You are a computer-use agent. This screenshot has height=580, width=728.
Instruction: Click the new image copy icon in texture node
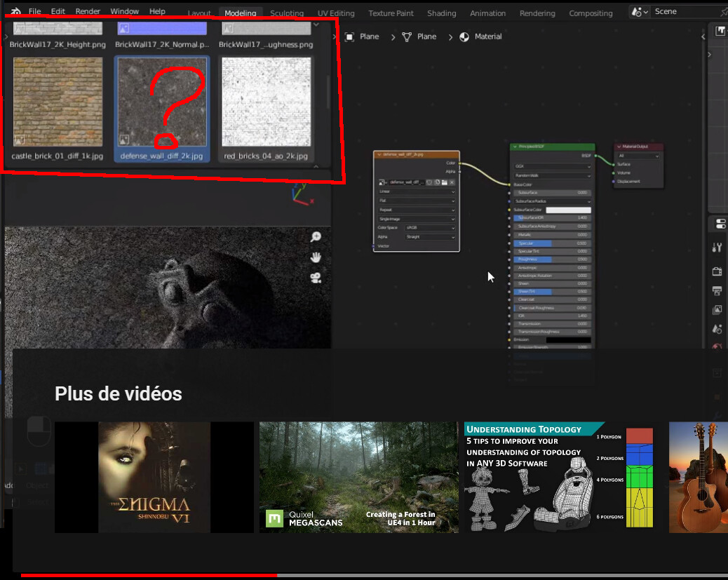[x=437, y=182]
